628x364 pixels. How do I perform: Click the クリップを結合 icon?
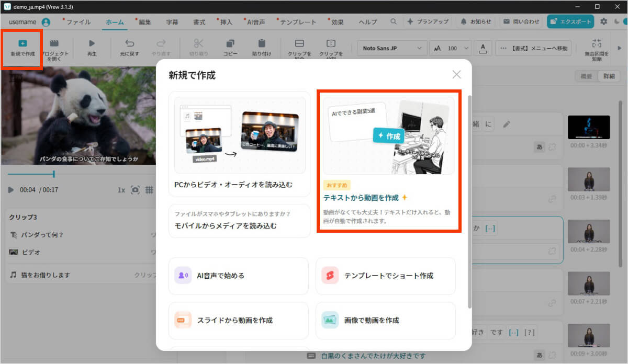[x=299, y=43]
